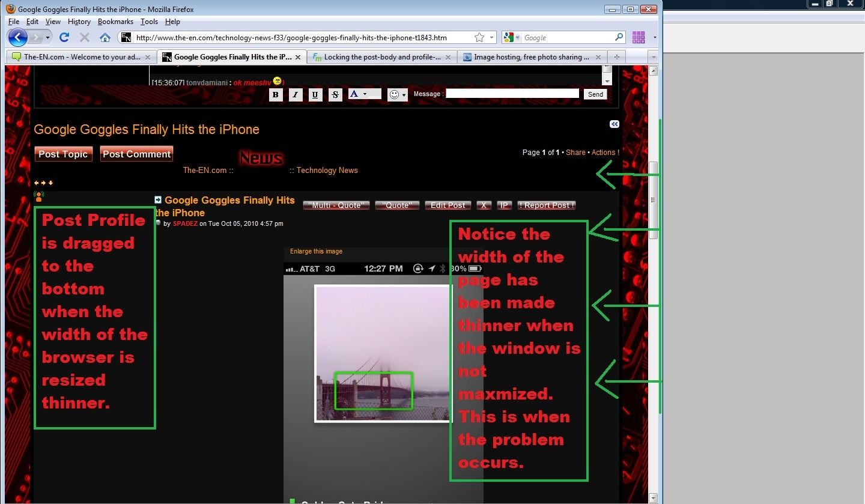Click the ! Report Post ! button

coord(547,205)
